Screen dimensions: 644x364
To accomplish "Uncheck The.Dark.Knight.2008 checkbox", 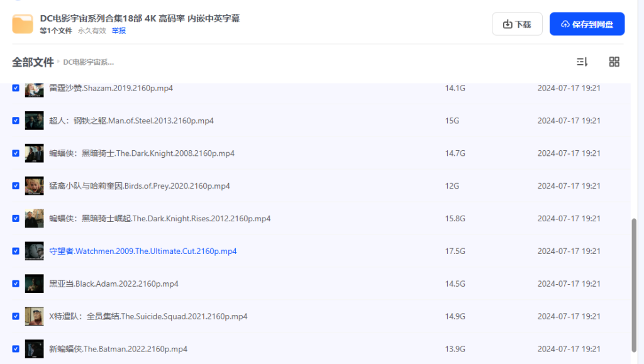I will pos(16,153).
